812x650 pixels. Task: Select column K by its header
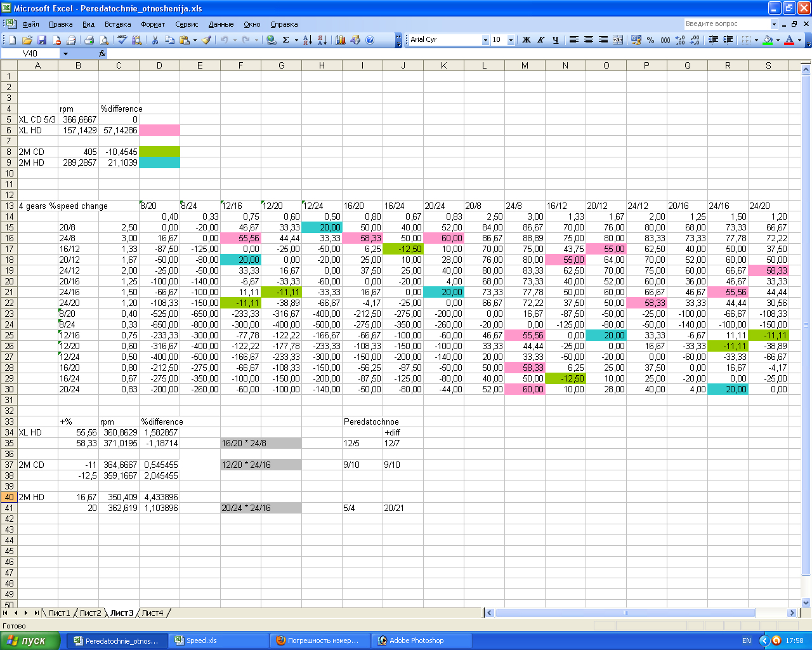pyautogui.click(x=443, y=65)
